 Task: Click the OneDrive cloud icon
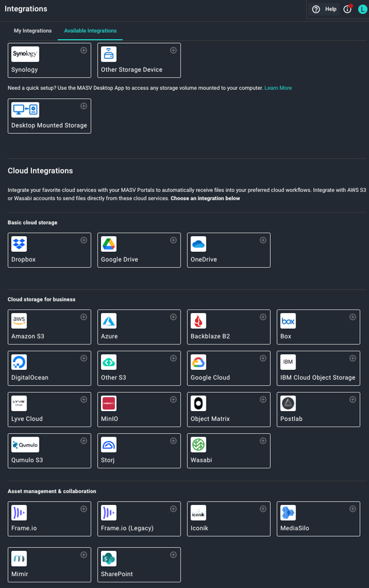[x=199, y=244]
